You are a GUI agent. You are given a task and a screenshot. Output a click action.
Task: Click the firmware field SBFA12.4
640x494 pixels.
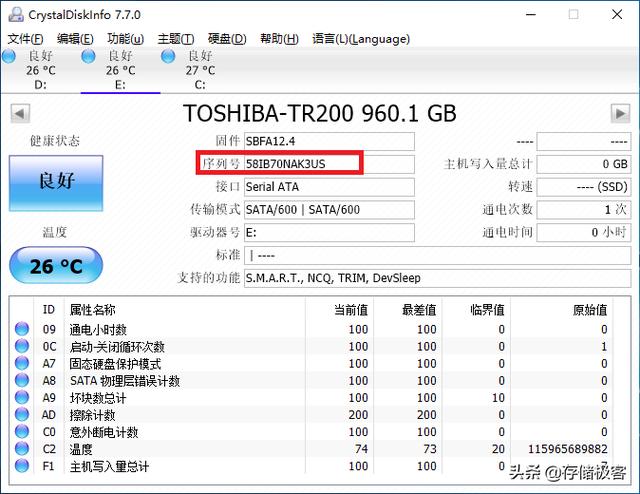(x=328, y=141)
